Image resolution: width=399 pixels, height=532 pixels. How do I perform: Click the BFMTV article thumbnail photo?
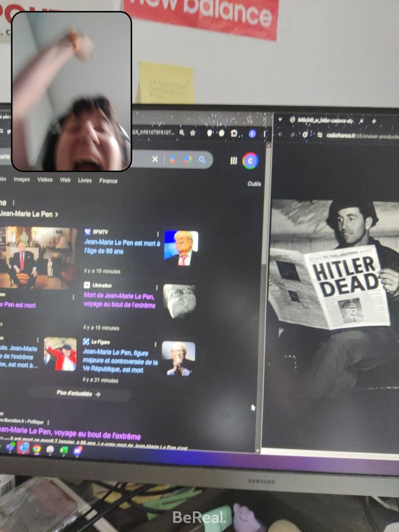coord(181,248)
